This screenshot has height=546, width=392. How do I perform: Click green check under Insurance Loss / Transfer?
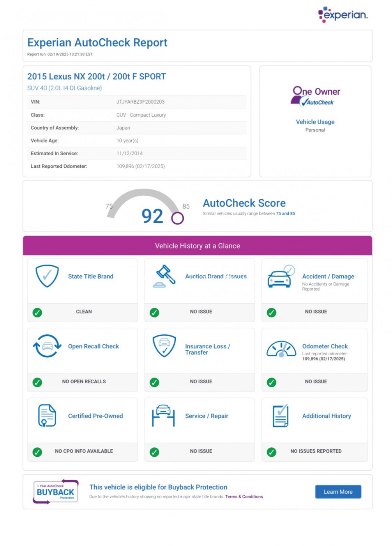tap(154, 382)
